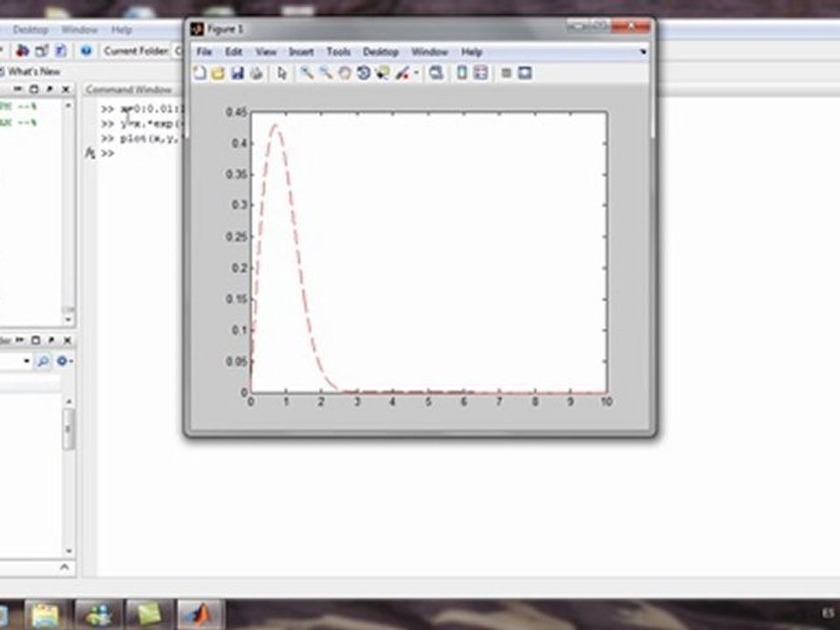Open the File menu in Figure 1
Viewport: 840px width, 630px height.
pyautogui.click(x=204, y=52)
